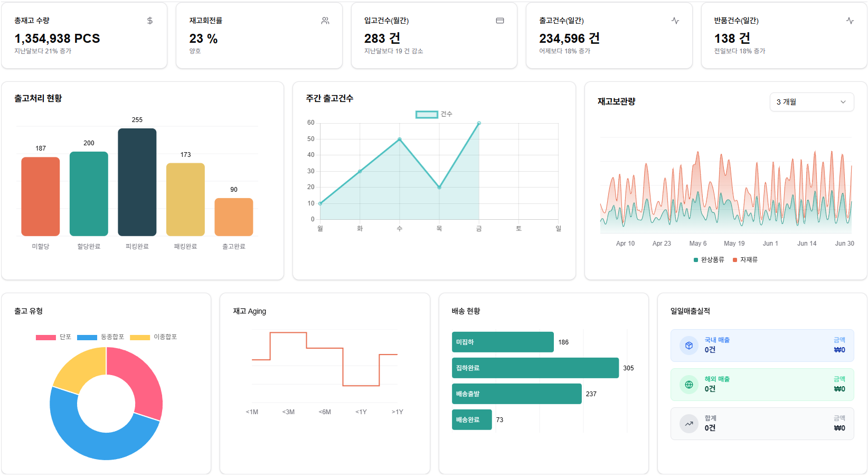
Task: Click the activity icon on 반품건수(일간) card
Action: [x=850, y=21]
